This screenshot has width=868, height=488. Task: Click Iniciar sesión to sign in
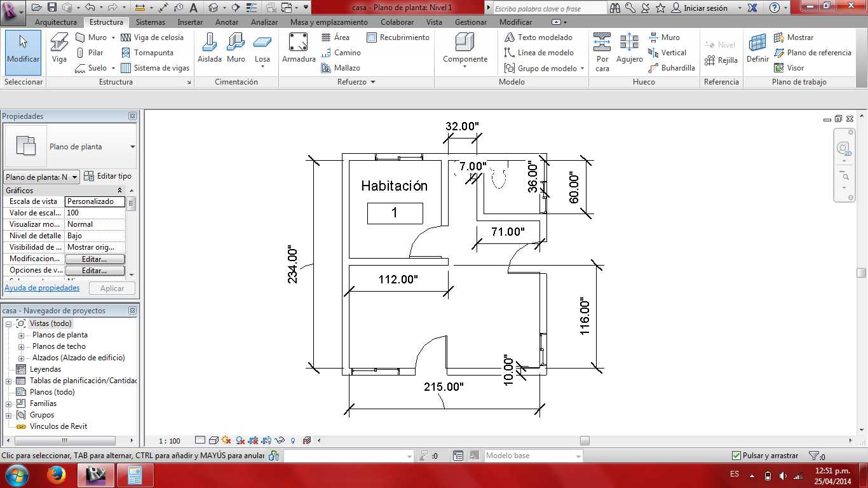click(705, 8)
